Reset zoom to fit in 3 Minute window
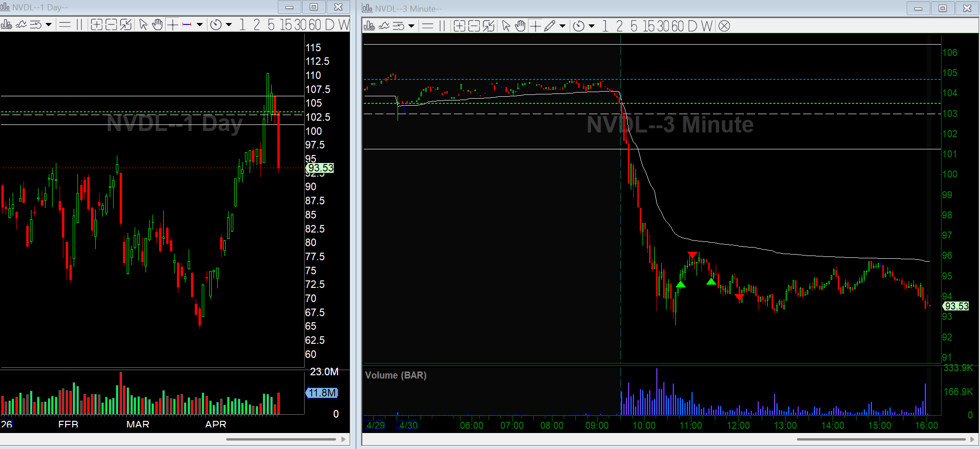 (489, 26)
